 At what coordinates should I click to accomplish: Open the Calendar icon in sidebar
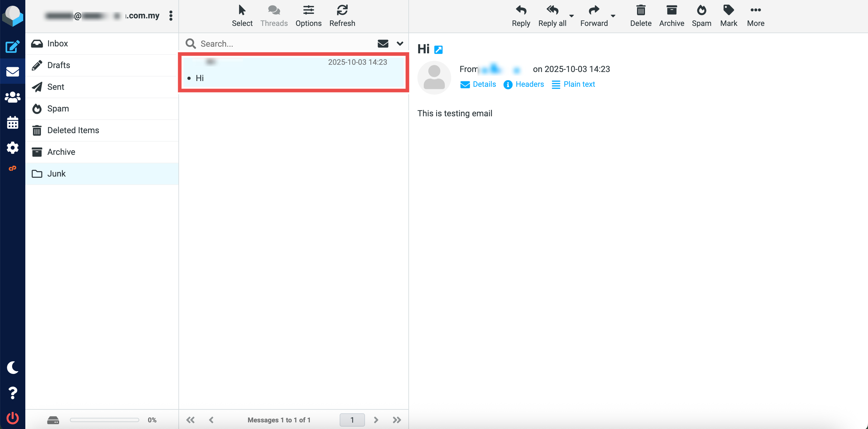tap(12, 123)
